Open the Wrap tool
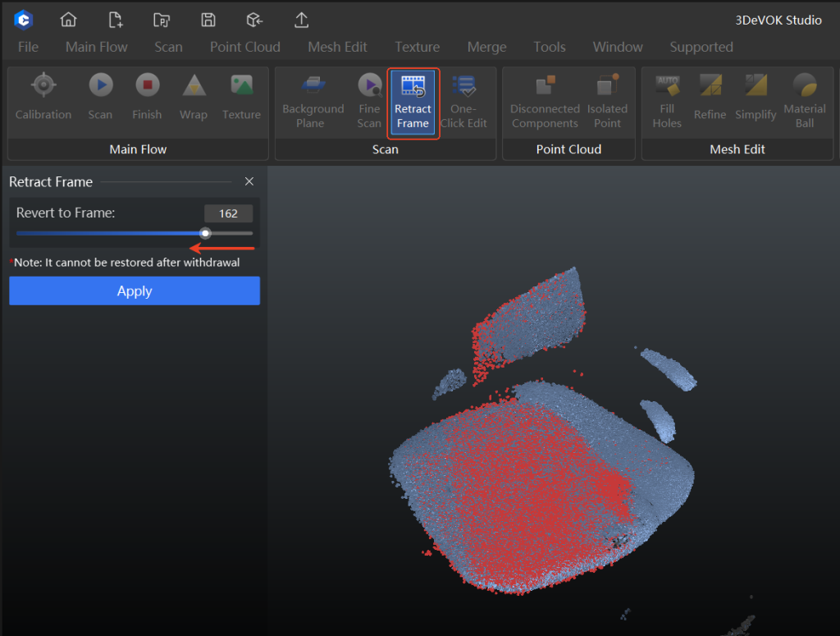The image size is (840, 636). (x=194, y=97)
